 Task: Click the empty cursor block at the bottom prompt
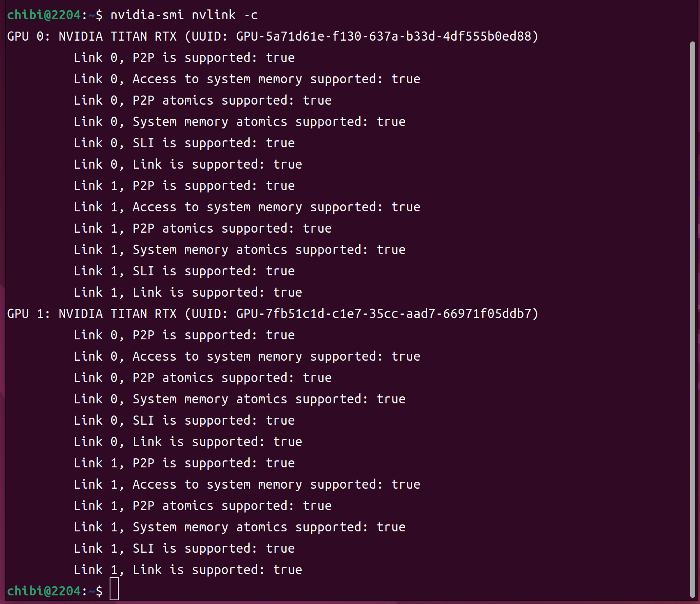114,589
